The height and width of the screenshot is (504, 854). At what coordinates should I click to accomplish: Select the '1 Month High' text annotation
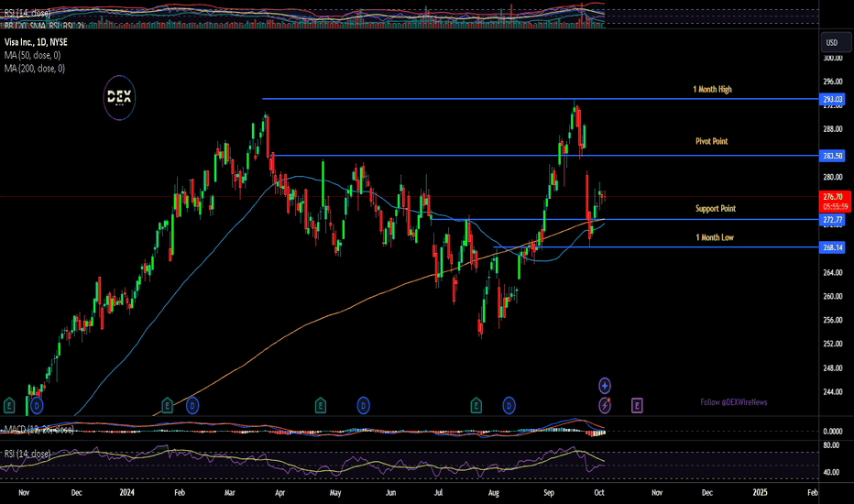tap(712, 90)
